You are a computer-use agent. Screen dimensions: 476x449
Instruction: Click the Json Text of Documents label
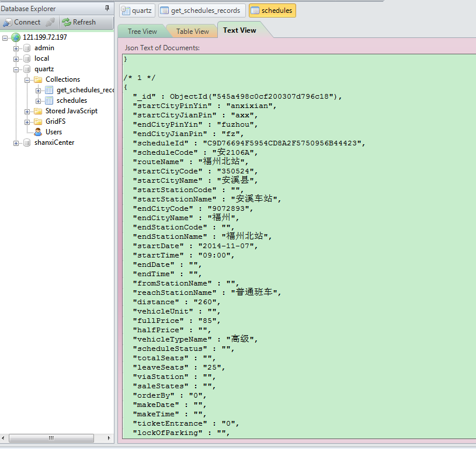tap(162, 48)
